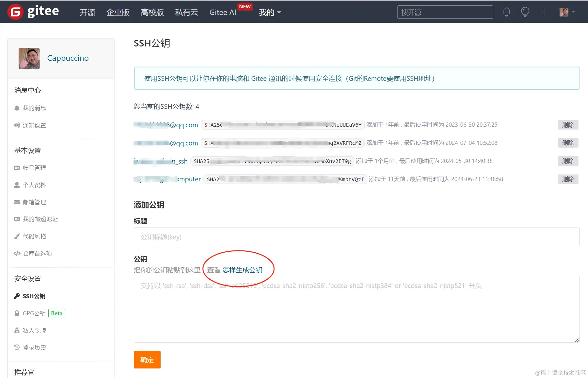Open 私有云 from the top navigation

click(x=187, y=12)
